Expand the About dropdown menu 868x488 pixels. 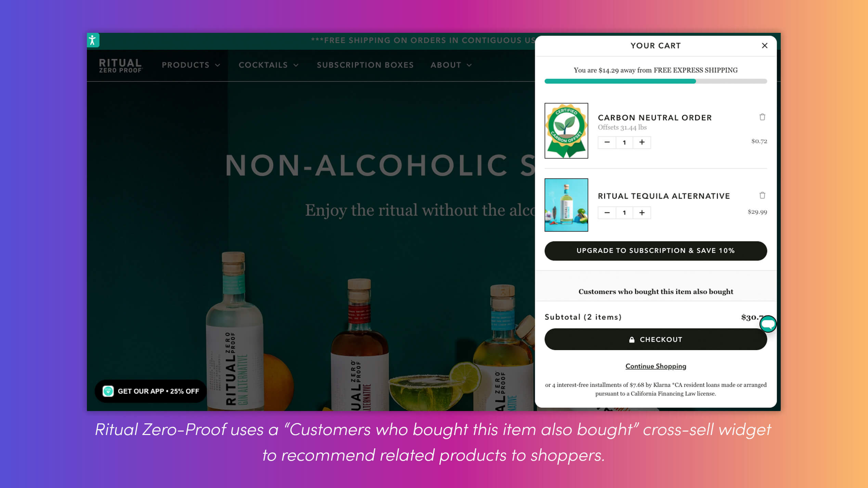(451, 65)
